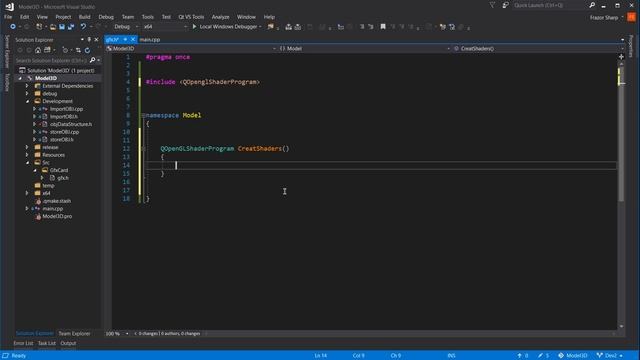
Task: Click the decrease indent toolbar icon
Action: tap(362, 27)
